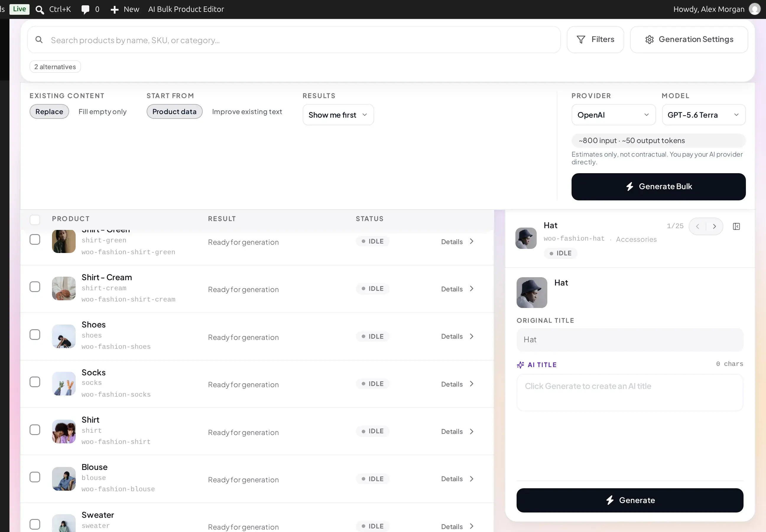Click the IDLE status badge in Hat panel
This screenshot has height=532, width=766.
pos(560,253)
